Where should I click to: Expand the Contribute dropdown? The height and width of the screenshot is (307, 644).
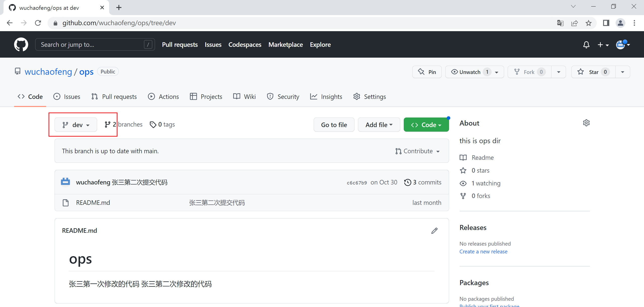tap(417, 151)
